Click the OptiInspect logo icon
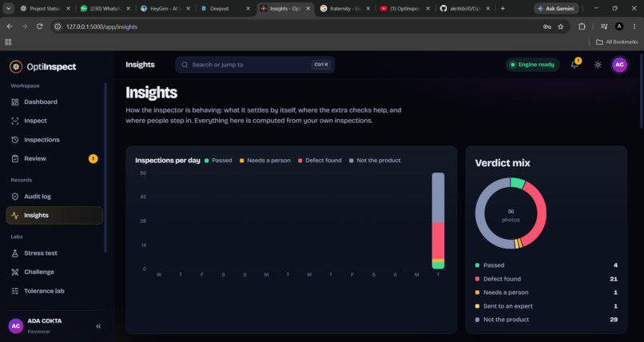 16,66
